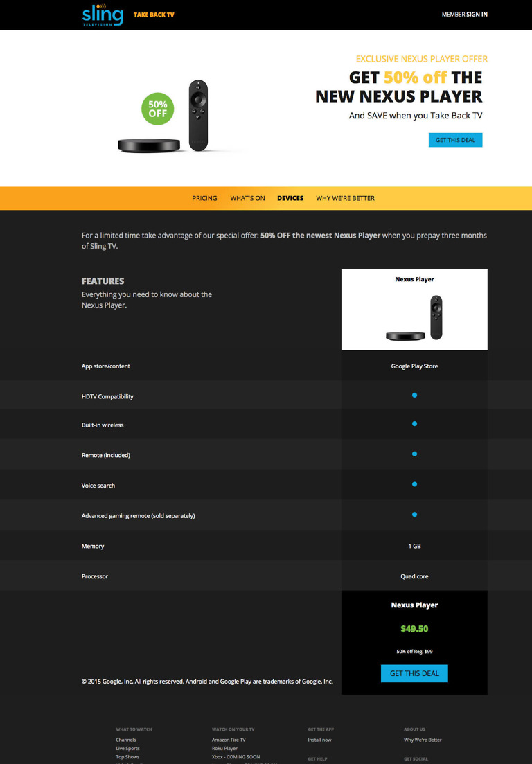Click the Advanced gaming remote row label
The width and height of the screenshot is (532, 764).
[139, 516]
